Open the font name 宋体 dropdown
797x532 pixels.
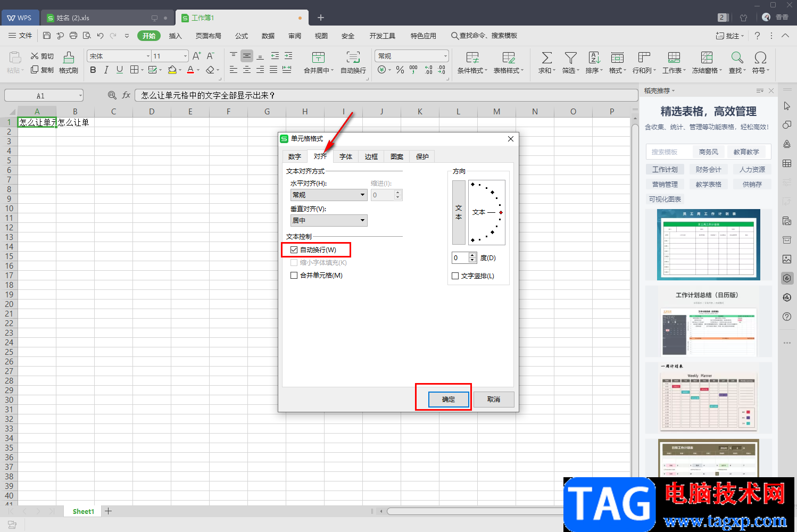click(x=148, y=56)
